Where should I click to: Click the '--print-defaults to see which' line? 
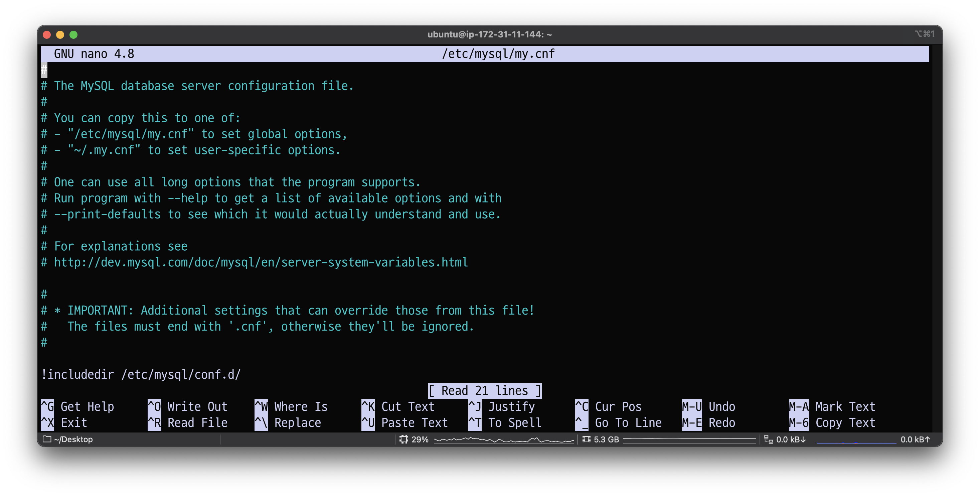271,214
